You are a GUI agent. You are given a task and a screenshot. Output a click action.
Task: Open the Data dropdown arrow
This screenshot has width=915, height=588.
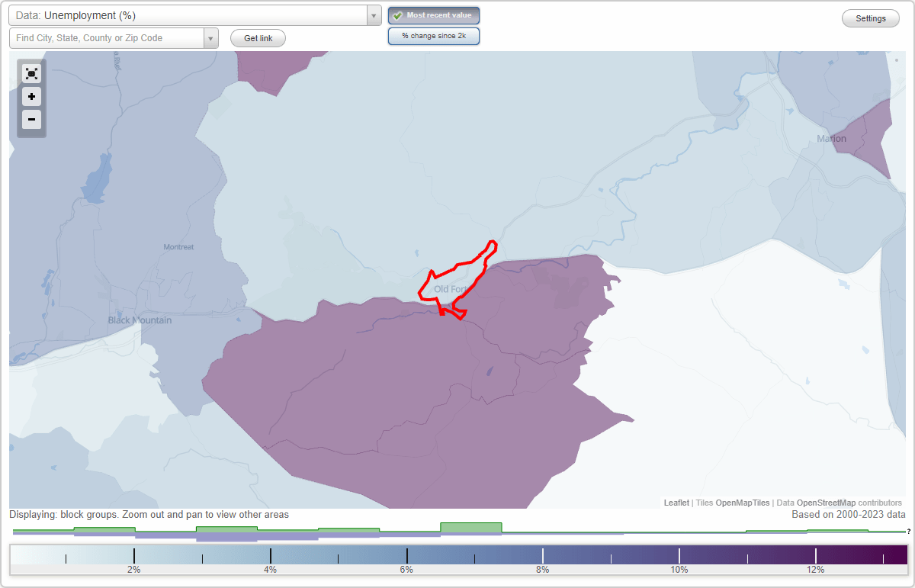coord(374,15)
